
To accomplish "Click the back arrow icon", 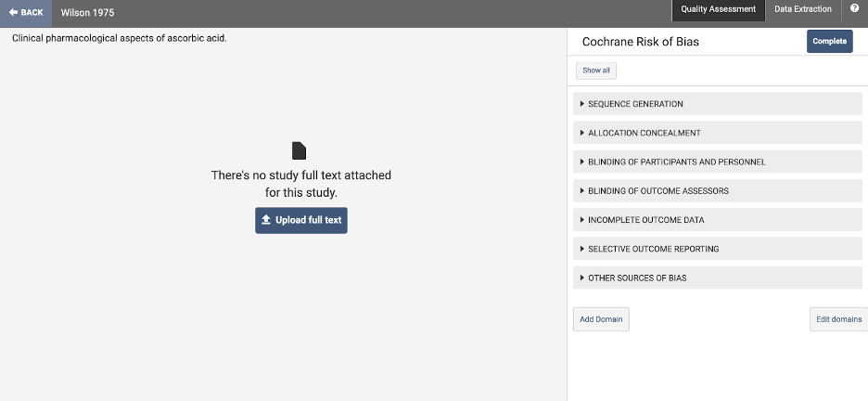I will click(x=14, y=13).
